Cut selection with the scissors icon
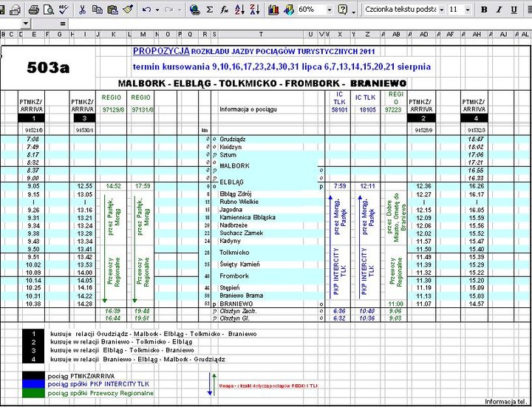 82,10
